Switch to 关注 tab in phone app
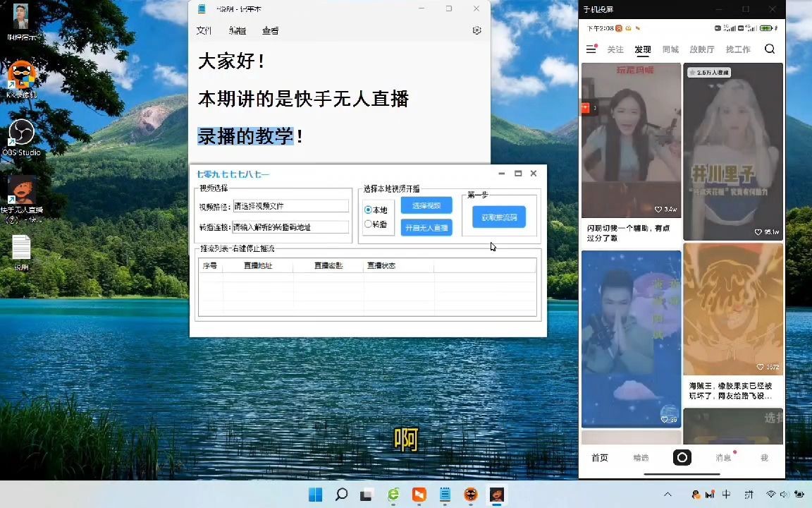 pos(615,49)
